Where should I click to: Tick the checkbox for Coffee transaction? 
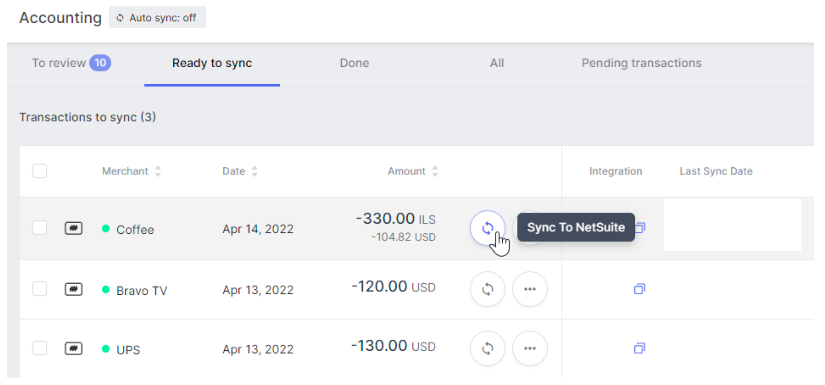[x=39, y=228]
